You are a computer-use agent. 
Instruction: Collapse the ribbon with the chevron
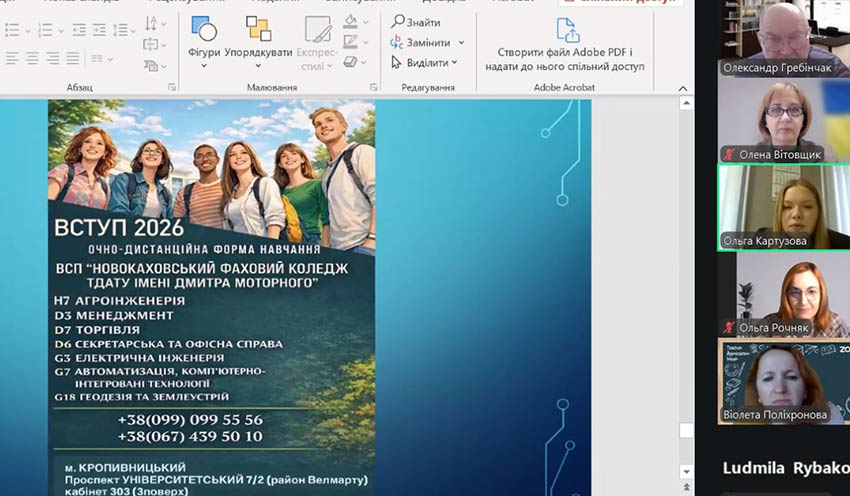click(x=684, y=88)
